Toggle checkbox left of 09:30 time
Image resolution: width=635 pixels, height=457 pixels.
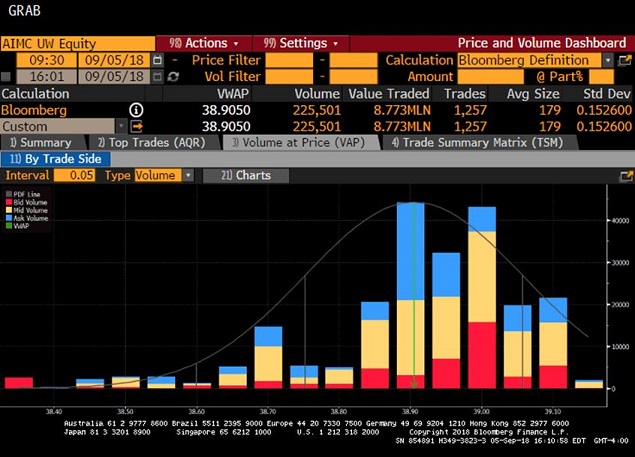click(x=7, y=60)
